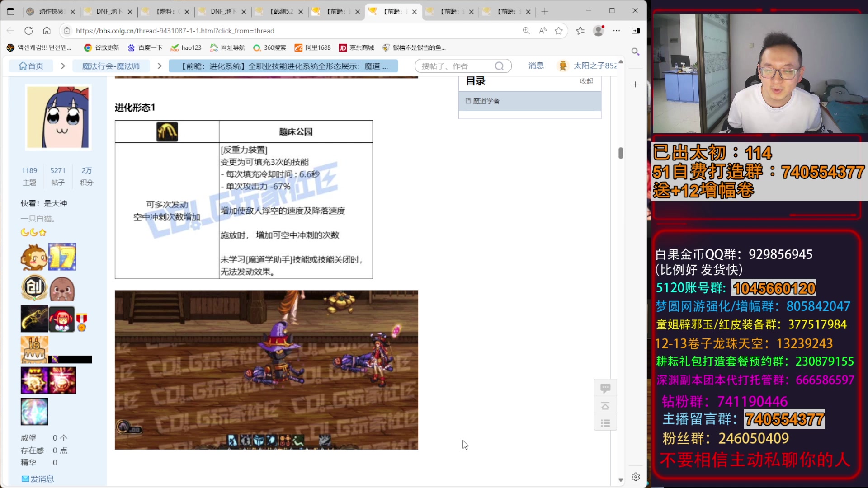Click the walrus badge icon
Image resolution: width=868 pixels, height=488 pixels.
(x=62, y=289)
